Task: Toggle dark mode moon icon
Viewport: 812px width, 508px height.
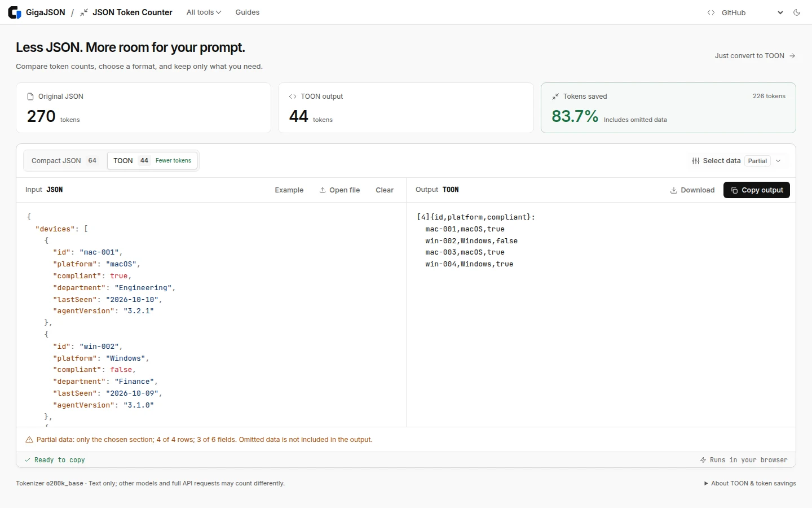Action: pyautogui.click(x=797, y=12)
